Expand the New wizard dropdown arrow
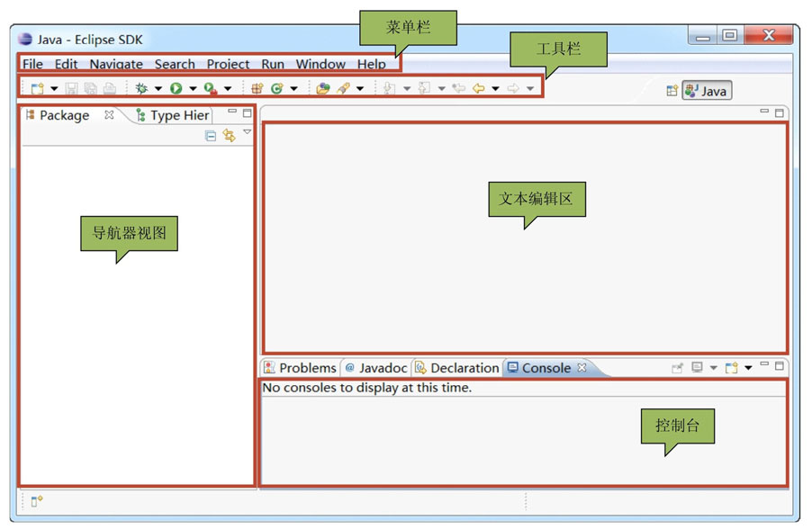812x529 pixels. pyautogui.click(x=54, y=88)
